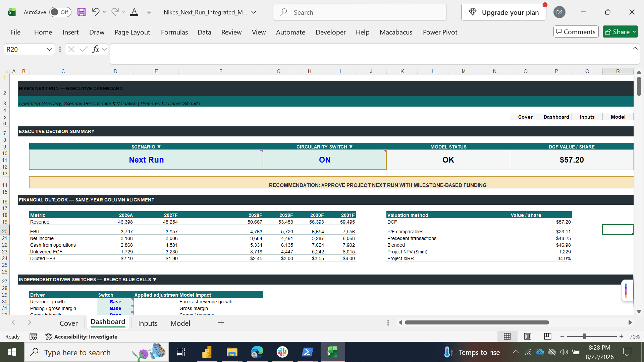Click the Save icon in title bar
This screenshot has width=644, height=362.
pyautogui.click(x=82, y=12)
